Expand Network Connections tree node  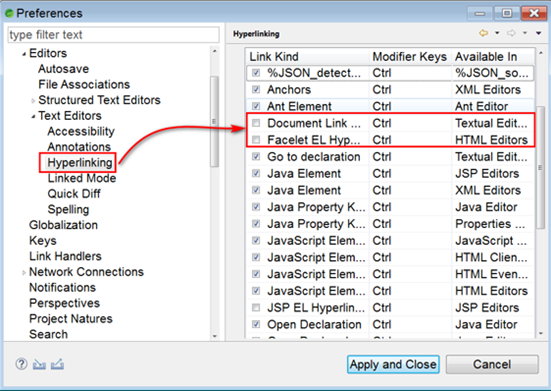tap(24, 273)
